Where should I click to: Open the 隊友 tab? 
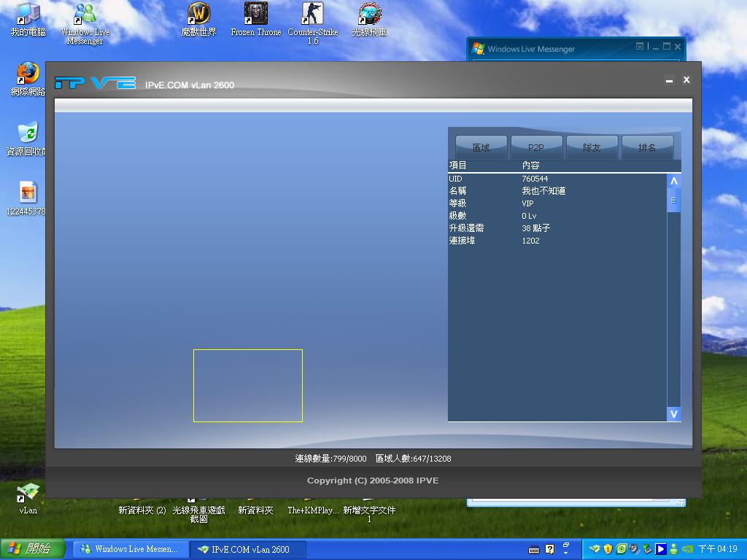pyautogui.click(x=592, y=147)
